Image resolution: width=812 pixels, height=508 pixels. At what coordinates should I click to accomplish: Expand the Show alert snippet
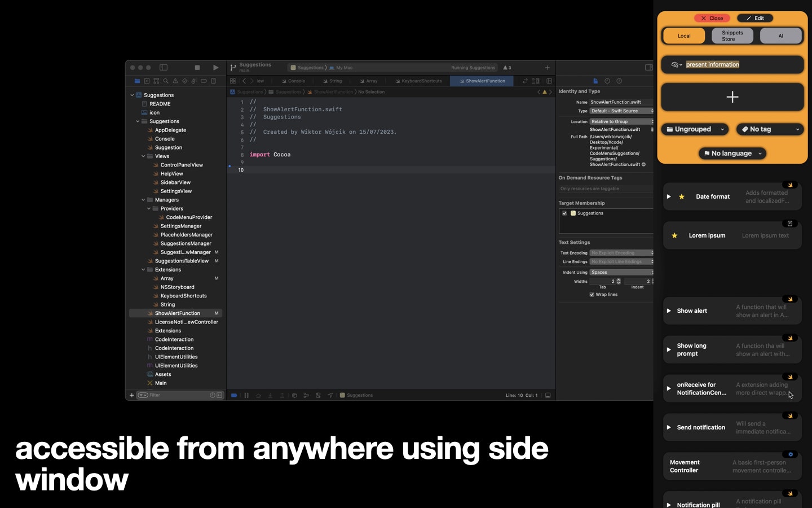pyautogui.click(x=669, y=311)
